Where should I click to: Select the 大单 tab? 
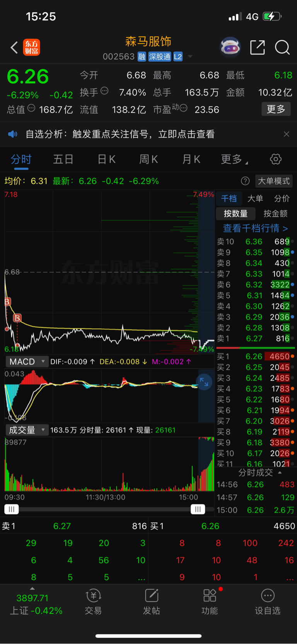[x=255, y=199]
